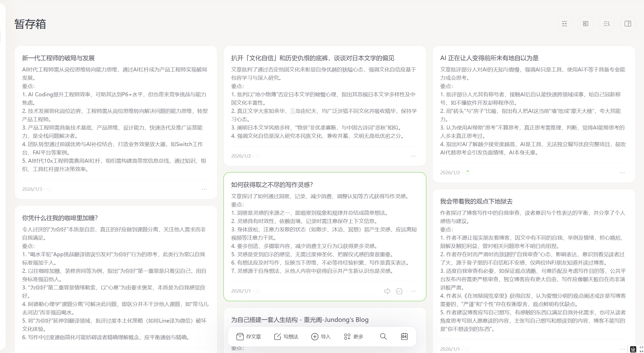
Task: Click the black app icon in the system tray
Action: point(634,349)
